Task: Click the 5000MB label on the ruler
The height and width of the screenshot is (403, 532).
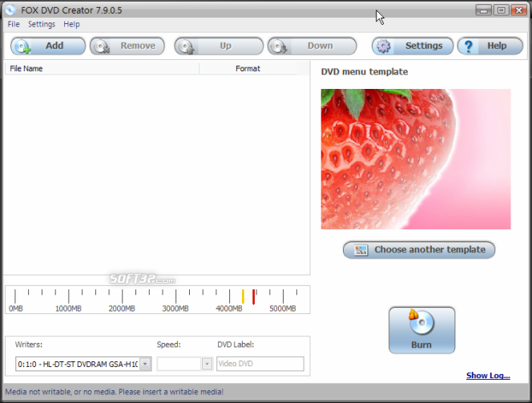Action: (283, 308)
